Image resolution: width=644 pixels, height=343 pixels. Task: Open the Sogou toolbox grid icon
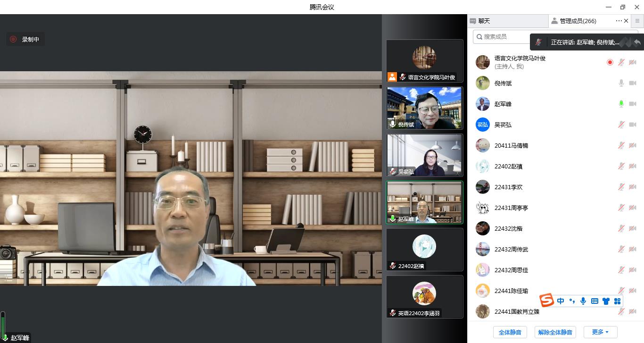click(617, 301)
